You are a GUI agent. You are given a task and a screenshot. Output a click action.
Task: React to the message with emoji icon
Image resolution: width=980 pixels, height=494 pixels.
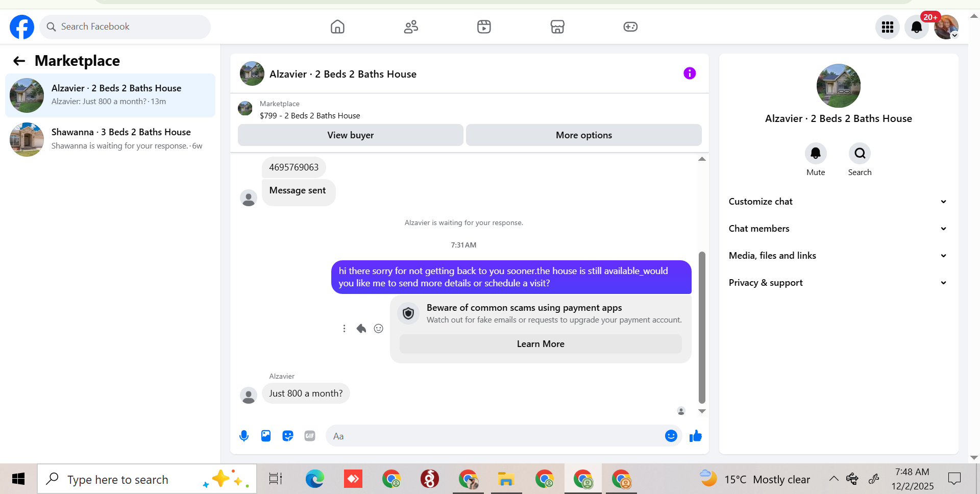(378, 329)
